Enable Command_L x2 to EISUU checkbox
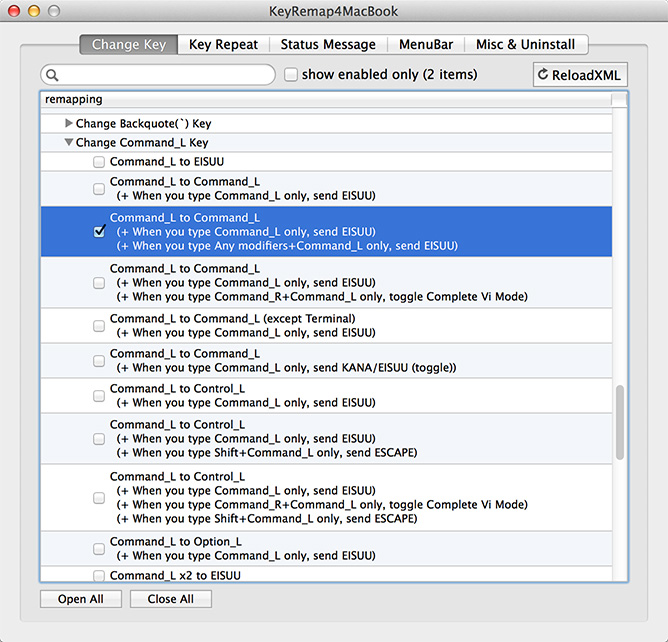Screen dimensions: 668x642 coord(99,576)
